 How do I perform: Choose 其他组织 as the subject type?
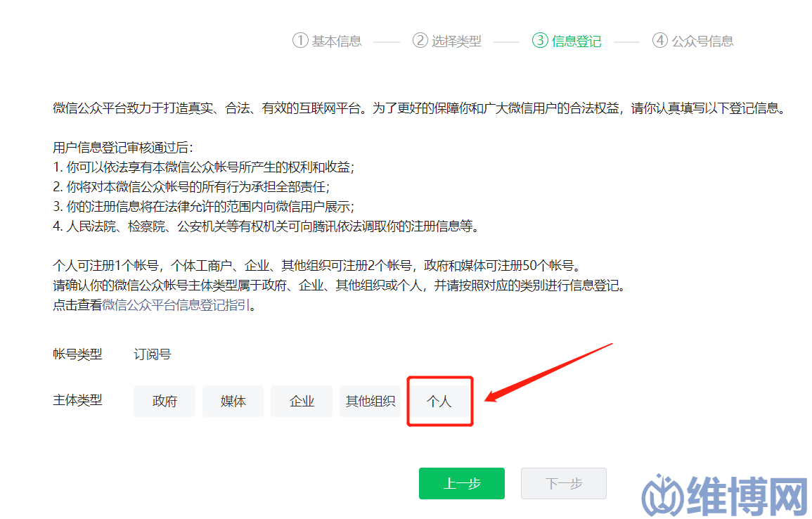(x=370, y=401)
